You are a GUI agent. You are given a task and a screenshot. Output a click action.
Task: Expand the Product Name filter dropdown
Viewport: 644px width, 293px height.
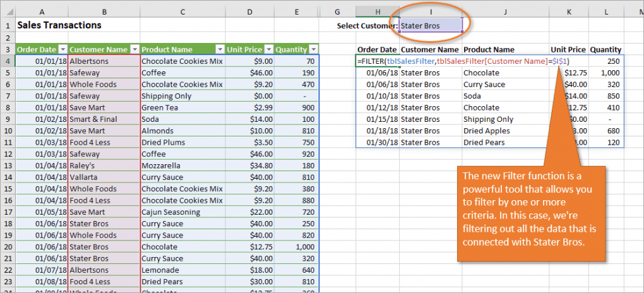click(220, 49)
